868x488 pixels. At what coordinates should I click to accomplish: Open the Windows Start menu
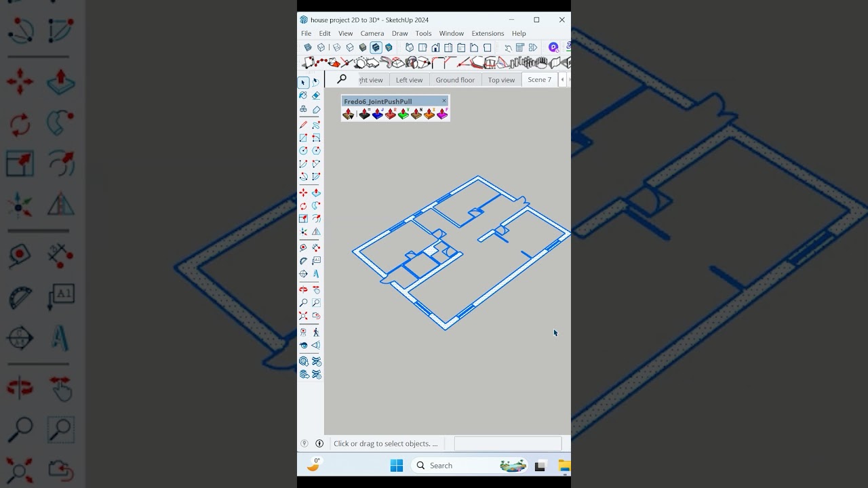pos(397,466)
